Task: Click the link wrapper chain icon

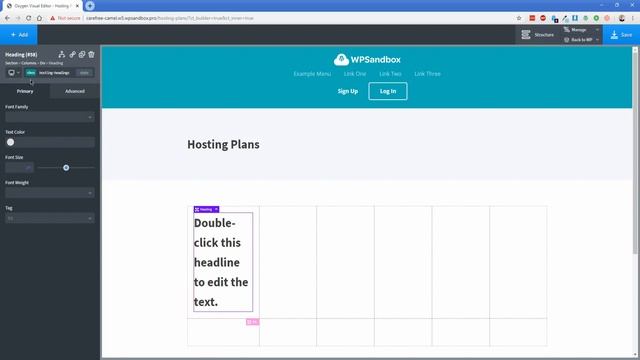Action: (72, 54)
